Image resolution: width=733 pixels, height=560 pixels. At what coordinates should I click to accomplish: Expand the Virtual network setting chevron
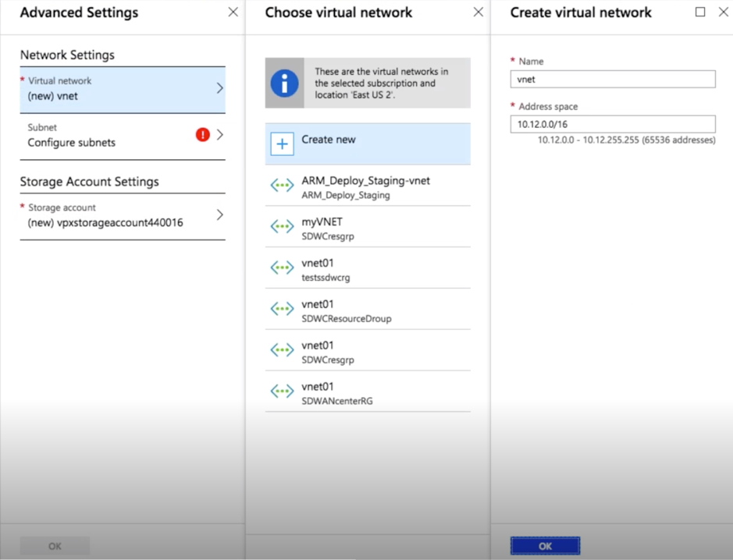pyautogui.click(x=219, y=88)
